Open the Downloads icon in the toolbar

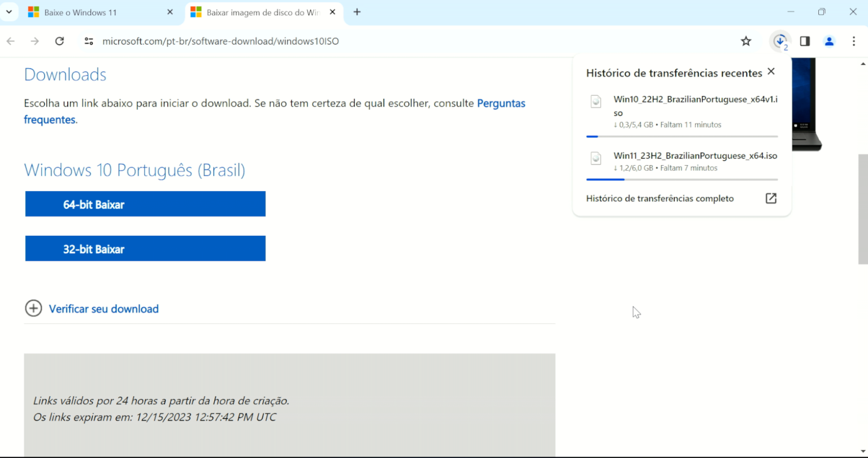[780, 41]
